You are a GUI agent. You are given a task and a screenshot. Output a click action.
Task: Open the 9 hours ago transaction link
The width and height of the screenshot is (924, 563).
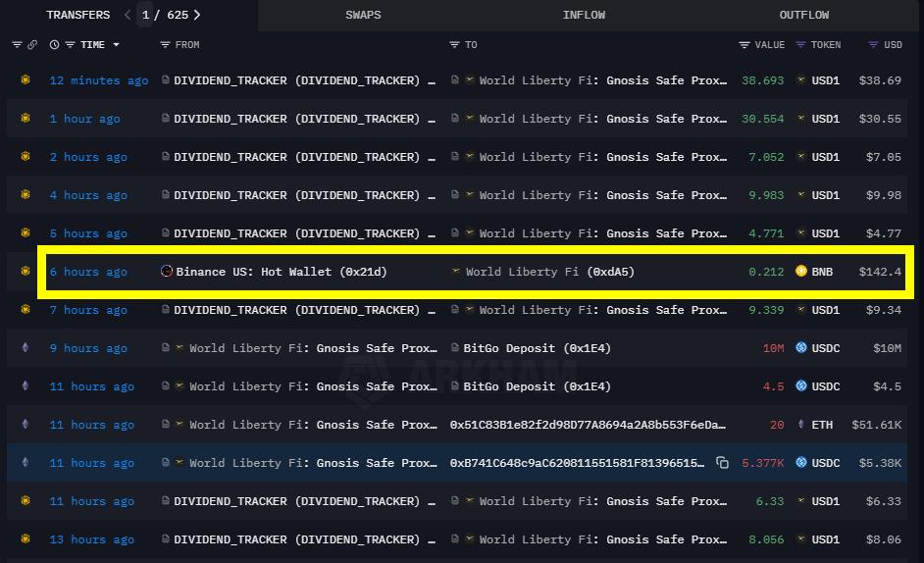pos(88,348)
